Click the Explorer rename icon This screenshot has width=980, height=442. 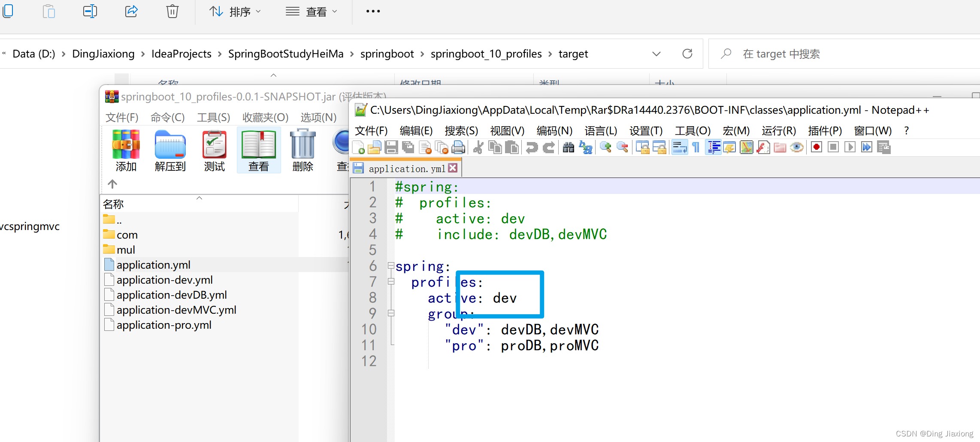click(x=90, y=11)
